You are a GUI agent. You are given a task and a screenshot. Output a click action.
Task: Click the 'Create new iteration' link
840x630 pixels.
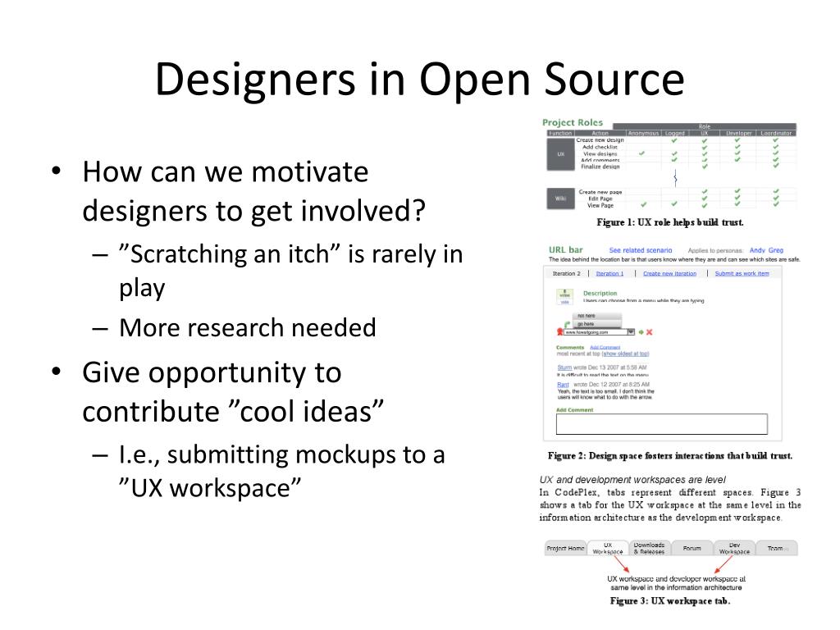click(x=669, y=273)
